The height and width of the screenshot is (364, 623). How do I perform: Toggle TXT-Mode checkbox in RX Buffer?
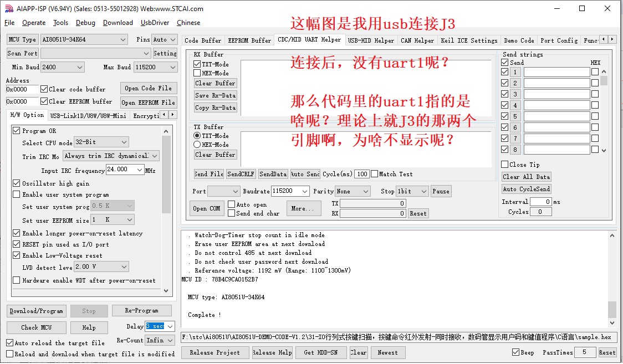197,64
